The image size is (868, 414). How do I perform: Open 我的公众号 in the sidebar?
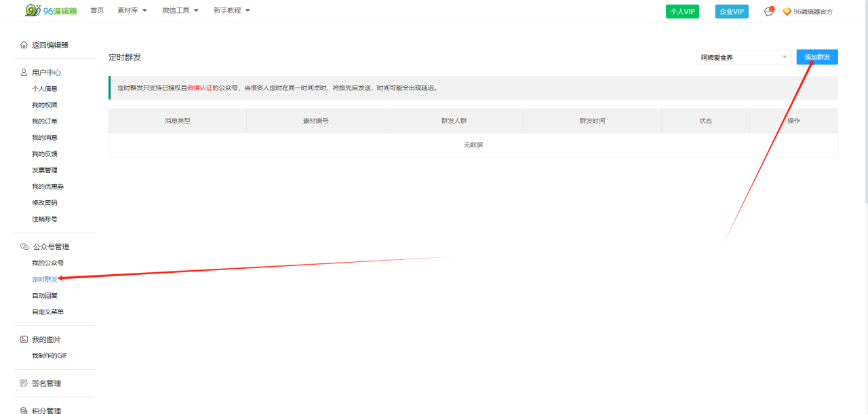coord(47,263)
